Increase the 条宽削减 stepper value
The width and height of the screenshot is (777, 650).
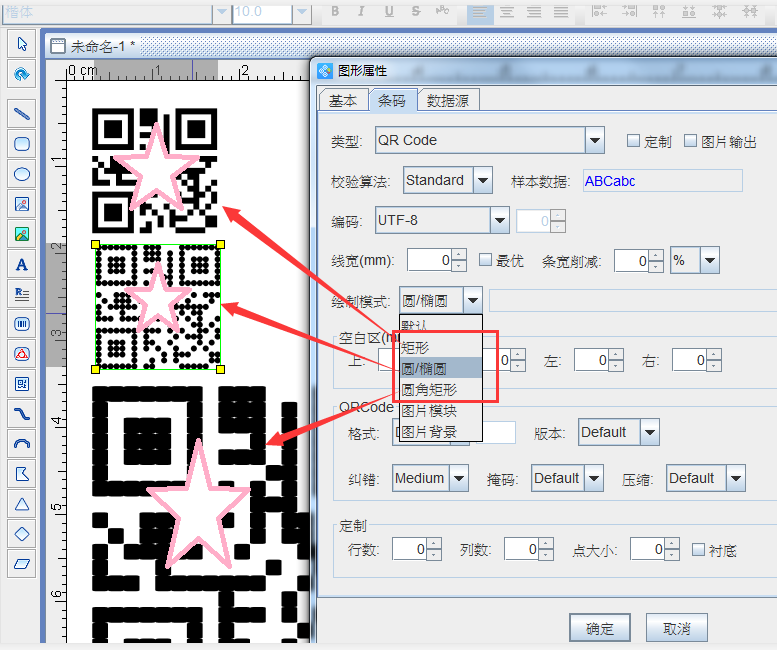[x=657, y=255]
